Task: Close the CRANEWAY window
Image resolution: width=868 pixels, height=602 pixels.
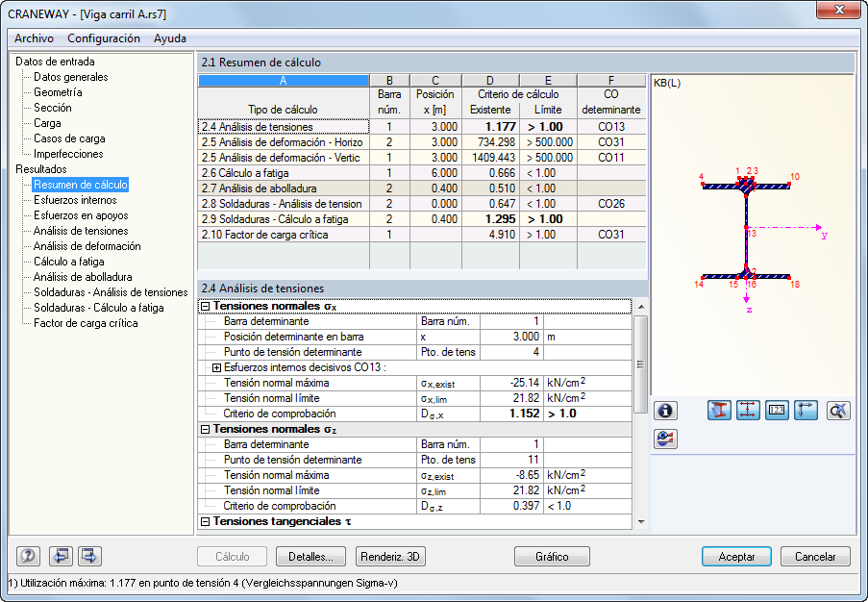Action: [x=839, y=10]
